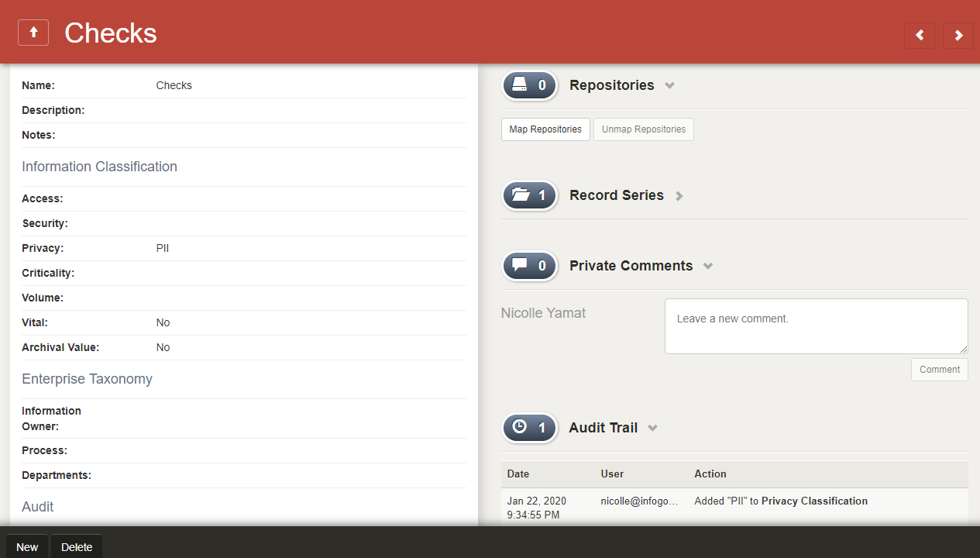
Task: Click the Repositories count badge icon
Action: click(x=530, y=85)
